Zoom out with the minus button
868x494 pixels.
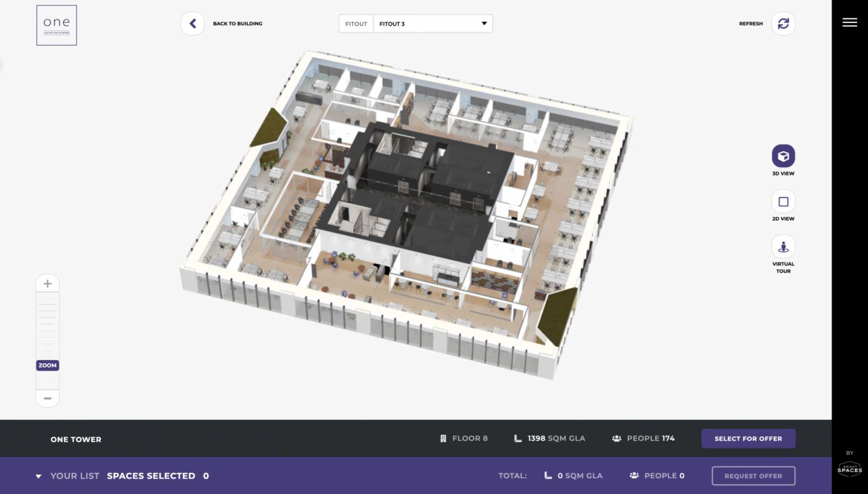pyautogui.click(x=48, y=398)
